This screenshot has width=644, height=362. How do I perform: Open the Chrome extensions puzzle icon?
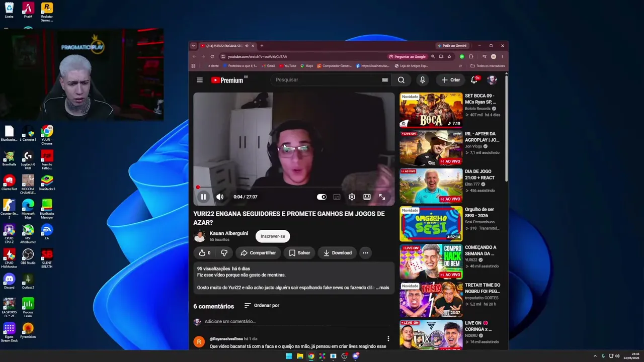[471, 57]
